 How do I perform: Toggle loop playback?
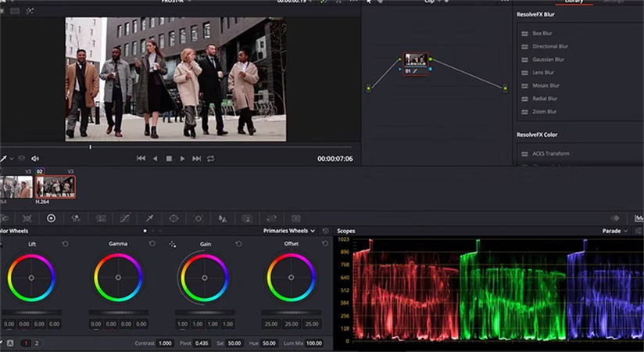click(x=211, y=159)
